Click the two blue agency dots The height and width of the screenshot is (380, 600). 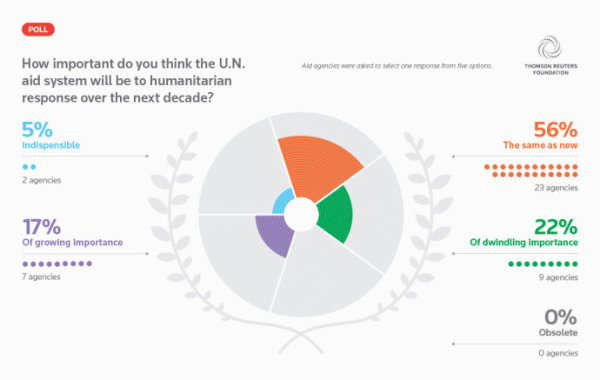29,167
